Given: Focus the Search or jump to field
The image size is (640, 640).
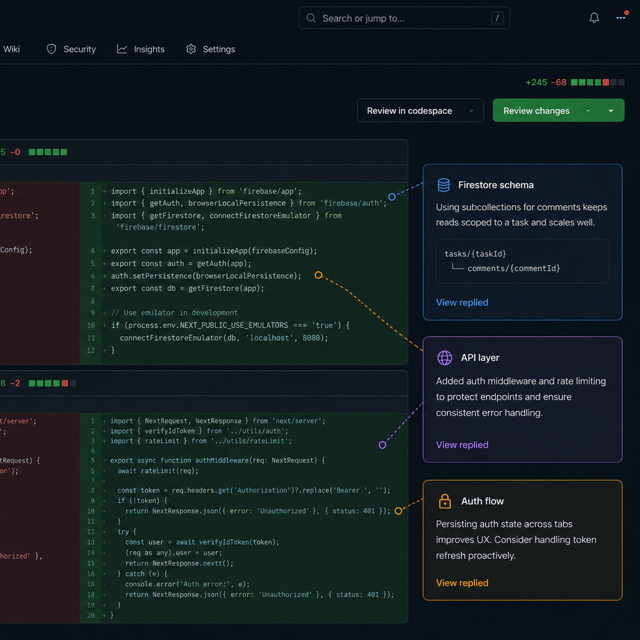Looking at the screenshot, I should click(x=404, y=18).
